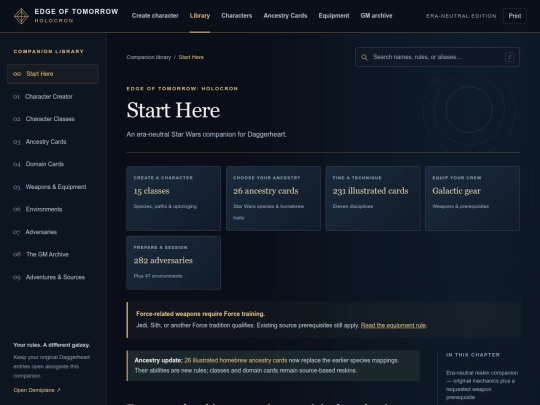
Task: Click Open Demiplane external link
Action: pos(37,390)
